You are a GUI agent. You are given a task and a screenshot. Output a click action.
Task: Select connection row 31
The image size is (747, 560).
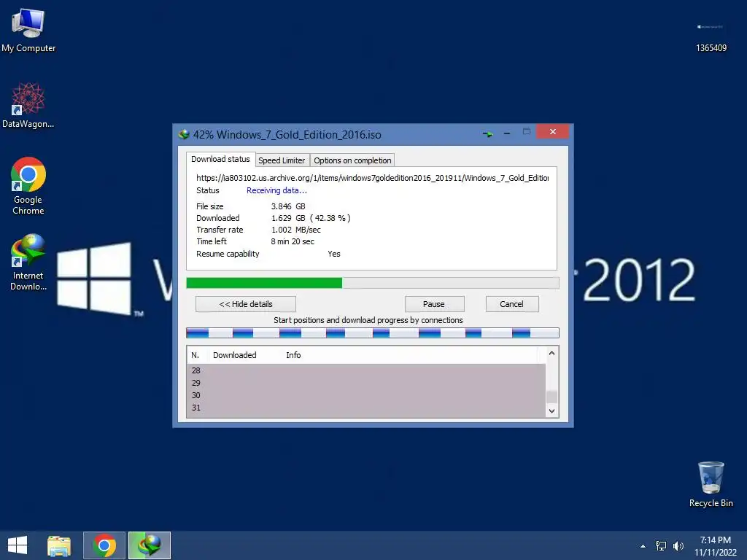click(366, 408)
